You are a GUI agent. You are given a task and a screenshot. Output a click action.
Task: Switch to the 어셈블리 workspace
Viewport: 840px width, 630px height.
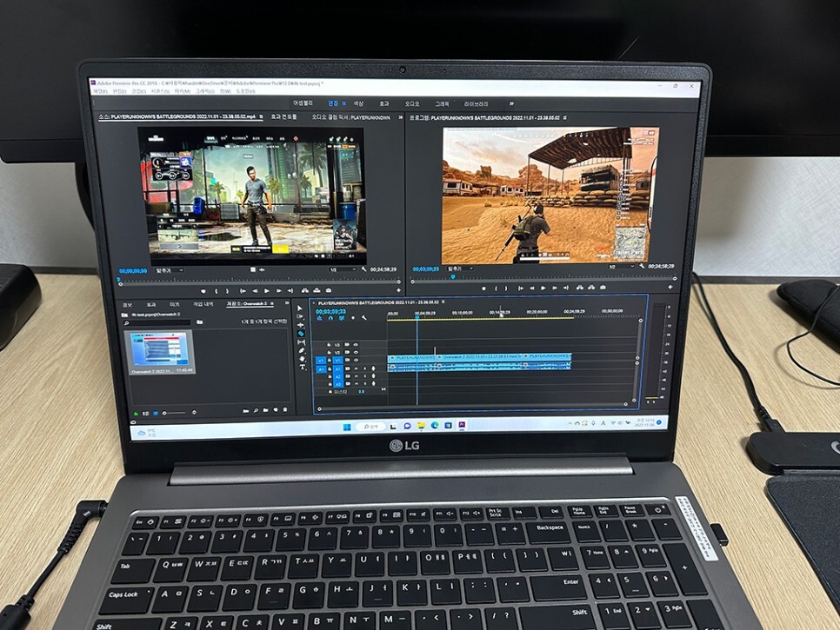303,103
